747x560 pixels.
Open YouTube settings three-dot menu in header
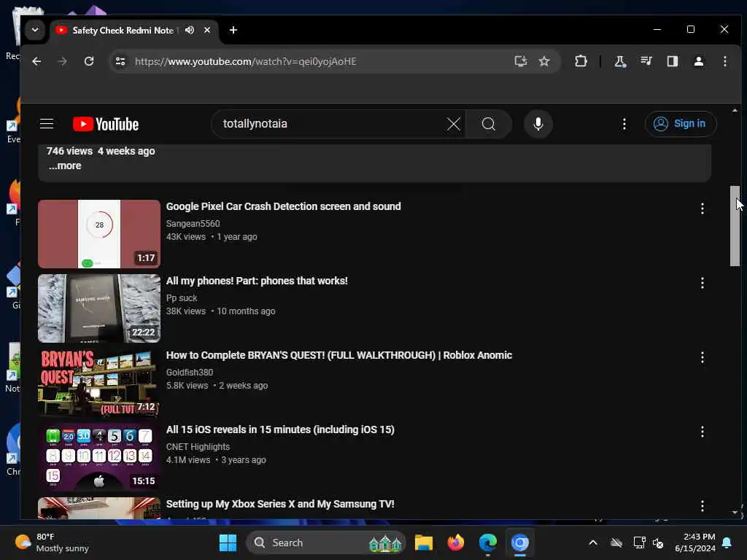pyautogui.click(x=624, y=124)
